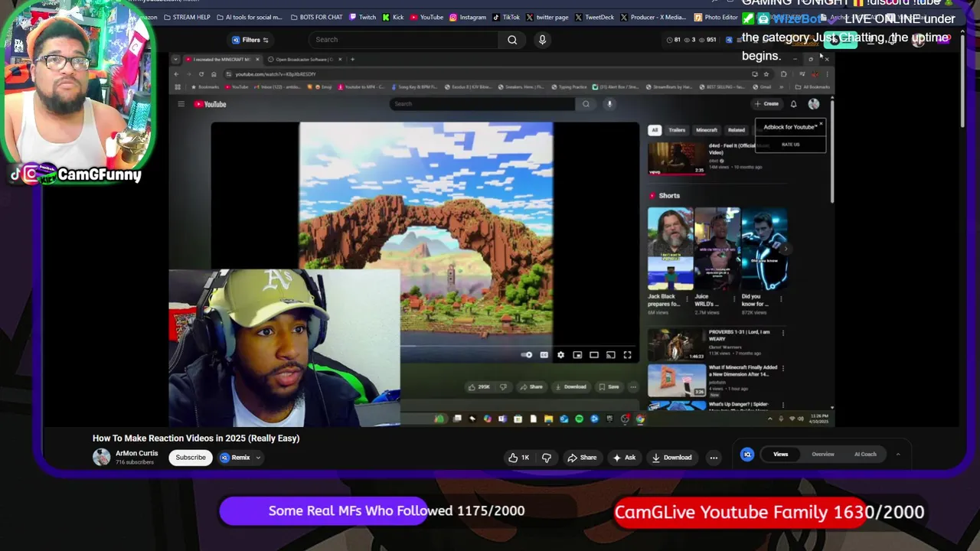Open the AI tools for social m... bookmark
Viewport: 980px width, 551px height.
pyautogui.click(x=250, y=17)
